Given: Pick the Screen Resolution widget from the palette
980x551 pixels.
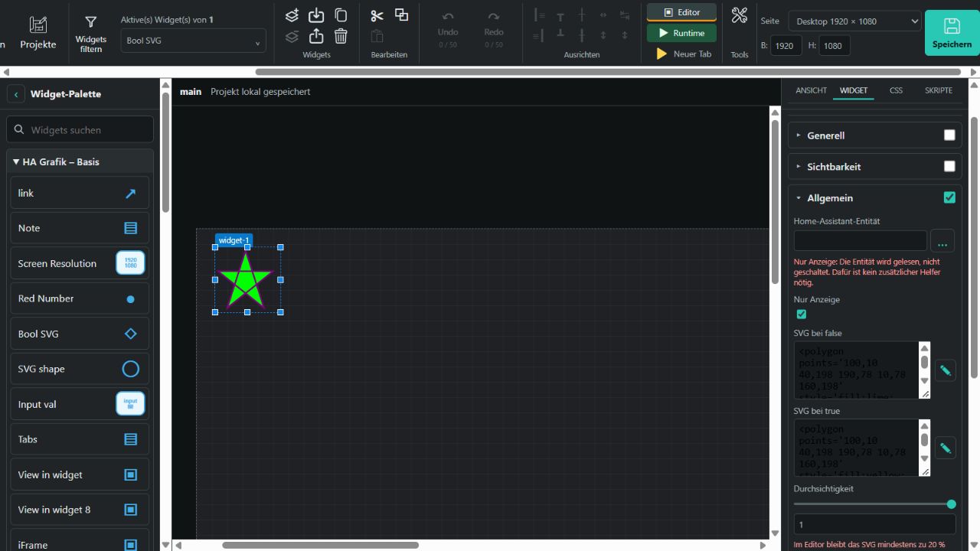Looking at the screenshot, I should (x=80, y=263).
